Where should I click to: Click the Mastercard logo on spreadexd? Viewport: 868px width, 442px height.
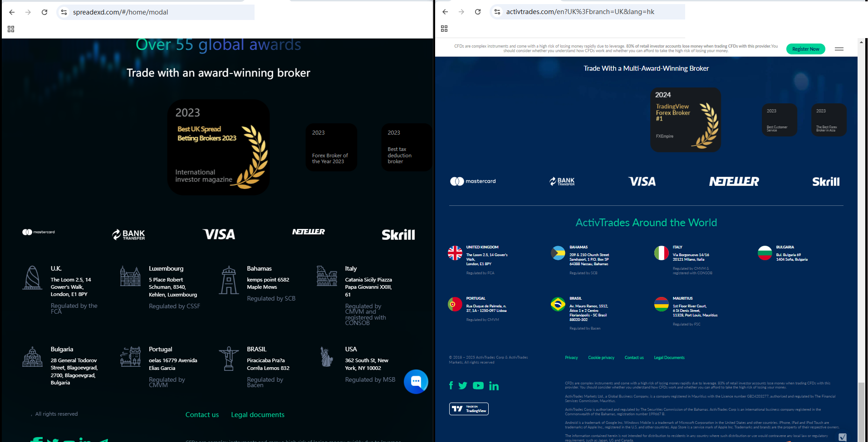click(39, 232)
